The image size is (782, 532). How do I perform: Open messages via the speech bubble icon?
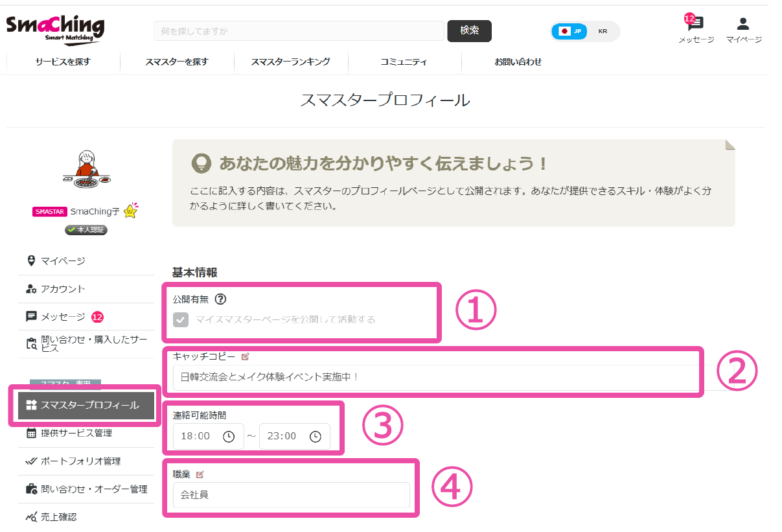click(696, 25)
